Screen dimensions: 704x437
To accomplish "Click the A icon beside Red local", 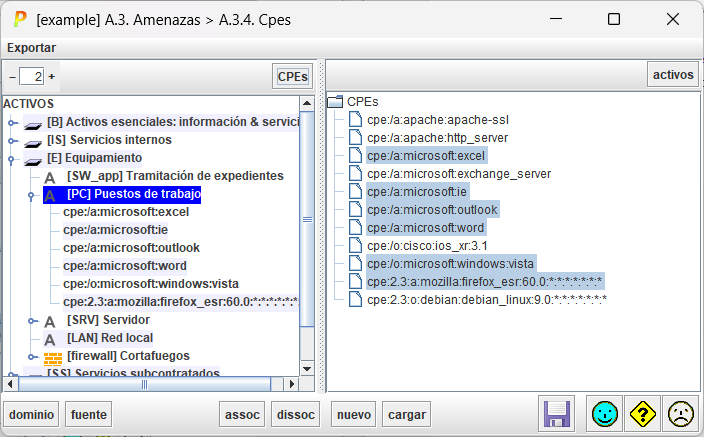I will tap(50, 340).
